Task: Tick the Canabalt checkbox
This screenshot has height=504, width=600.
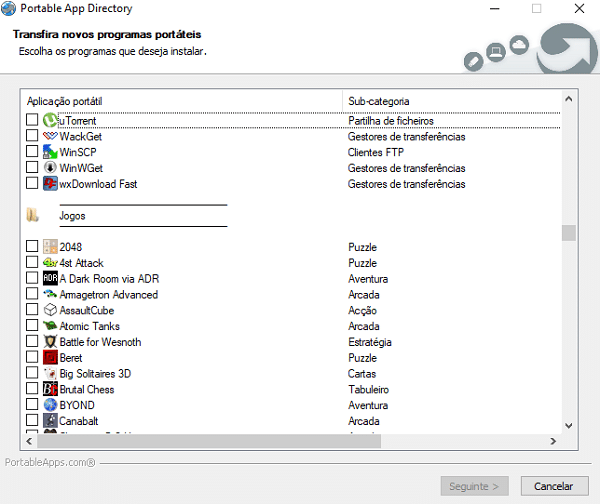Action: tap(32, 419)
